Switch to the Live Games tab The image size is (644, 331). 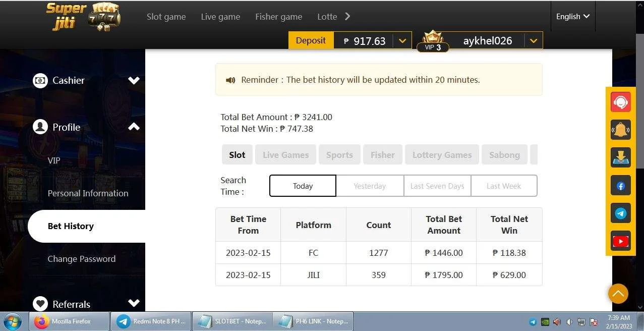click(x=285, y=155)
